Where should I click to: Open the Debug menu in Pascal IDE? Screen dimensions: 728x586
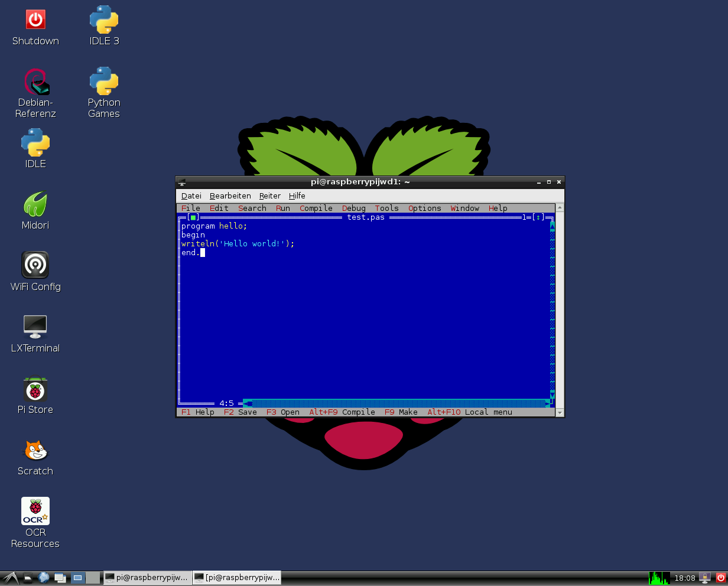[x=354, y=208]
